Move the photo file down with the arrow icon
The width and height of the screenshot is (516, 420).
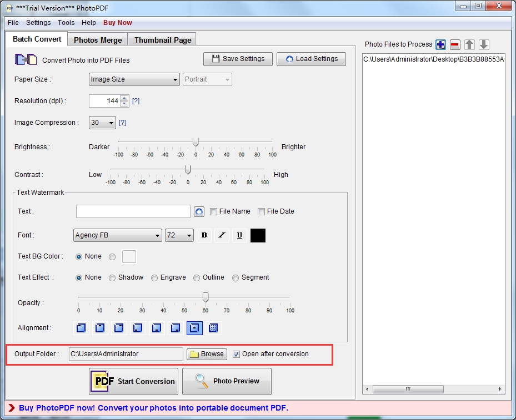point(484,44)
